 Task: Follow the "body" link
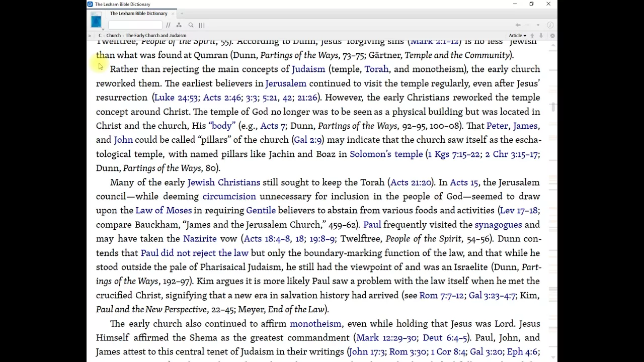(222, 126)
